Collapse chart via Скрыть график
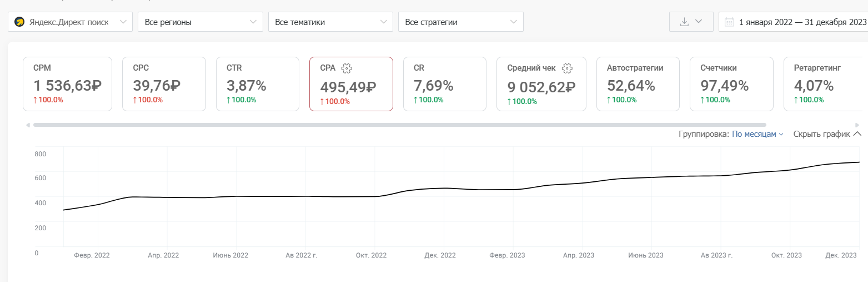868x282 pixels. pos(827,134)
